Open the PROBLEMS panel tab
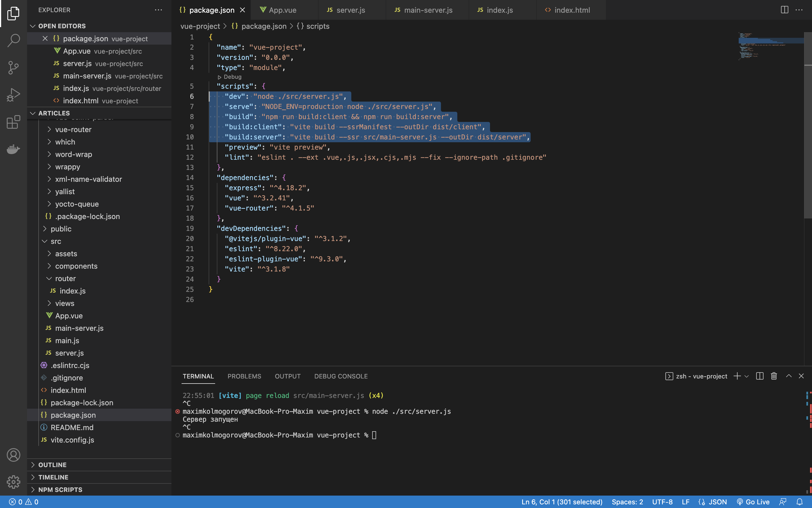812x508 pixels. pyautogui.click(x=244, y=376)
